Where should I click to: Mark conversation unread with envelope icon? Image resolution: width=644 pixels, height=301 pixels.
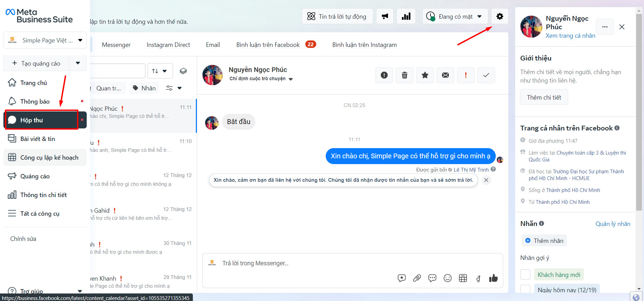445,75
